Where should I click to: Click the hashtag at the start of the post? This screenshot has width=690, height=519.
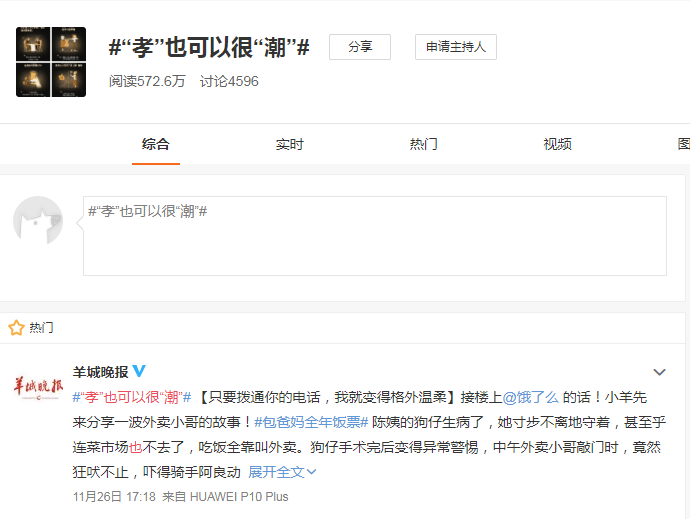(132, 397)
